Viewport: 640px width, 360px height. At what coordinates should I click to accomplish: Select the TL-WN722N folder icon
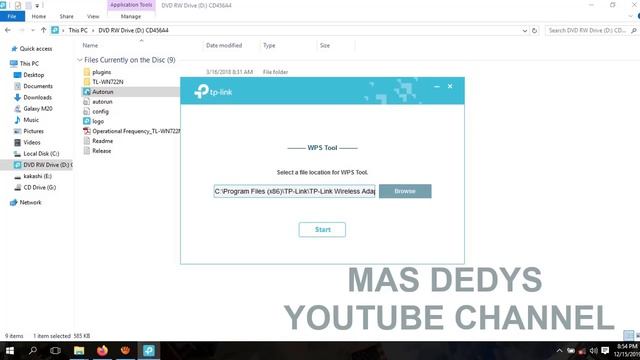tap(87, 82)
